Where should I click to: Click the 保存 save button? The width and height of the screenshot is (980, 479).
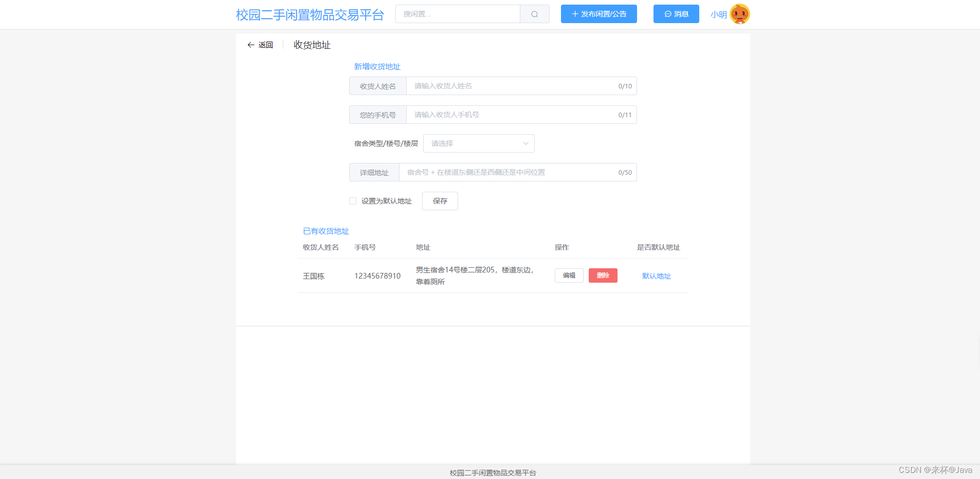(440, 201)
